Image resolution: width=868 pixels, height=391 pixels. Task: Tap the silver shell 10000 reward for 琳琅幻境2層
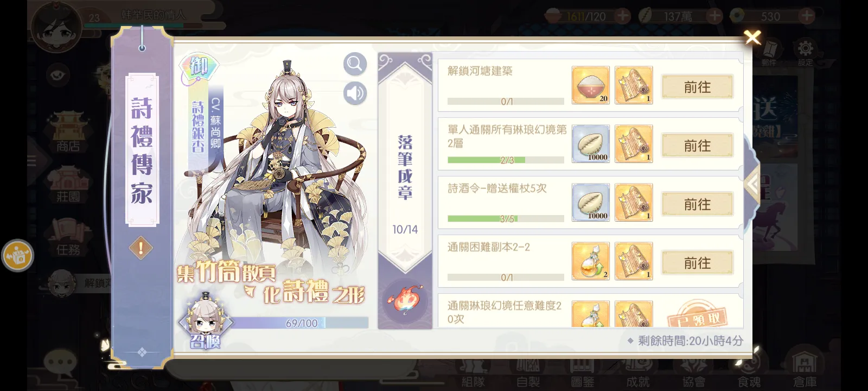[591, 144]
